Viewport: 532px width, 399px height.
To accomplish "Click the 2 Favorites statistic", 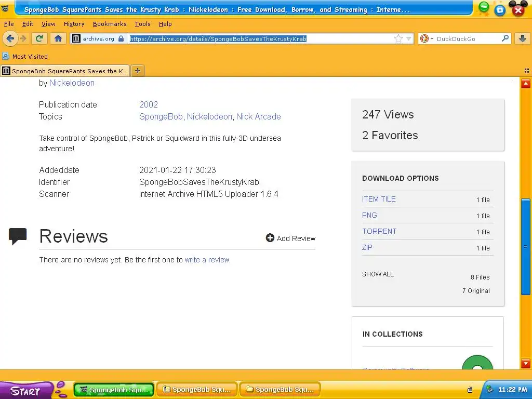I will point(390,135).
